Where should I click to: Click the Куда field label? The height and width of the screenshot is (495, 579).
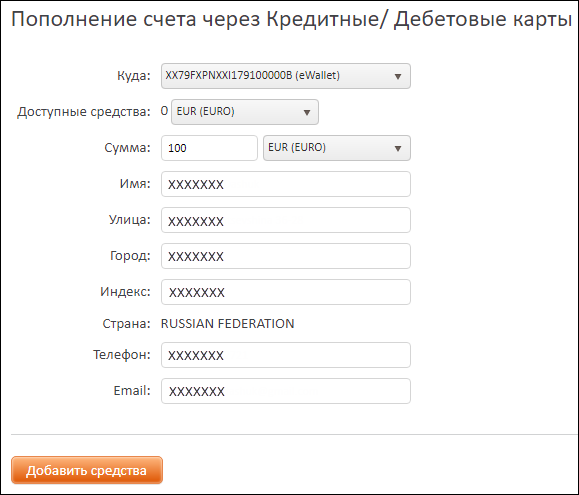[134, 76]
